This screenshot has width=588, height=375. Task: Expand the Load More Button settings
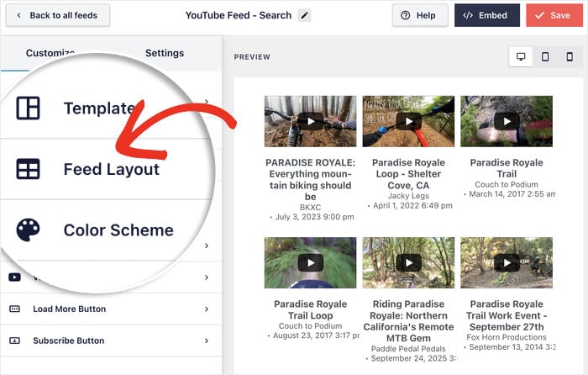(x=207, y=309)
